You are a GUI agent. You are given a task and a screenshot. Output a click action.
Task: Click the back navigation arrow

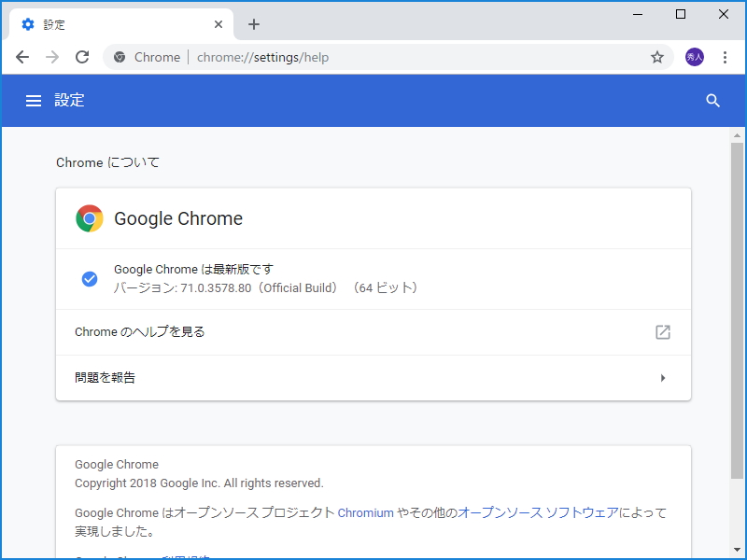[x=22, y=57]
